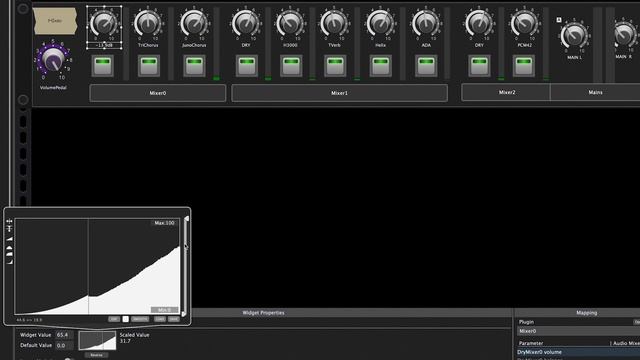This screenshot has width=640, height=360.
Task: Toggle the green button under TriChorus
Action: (149, 65)
